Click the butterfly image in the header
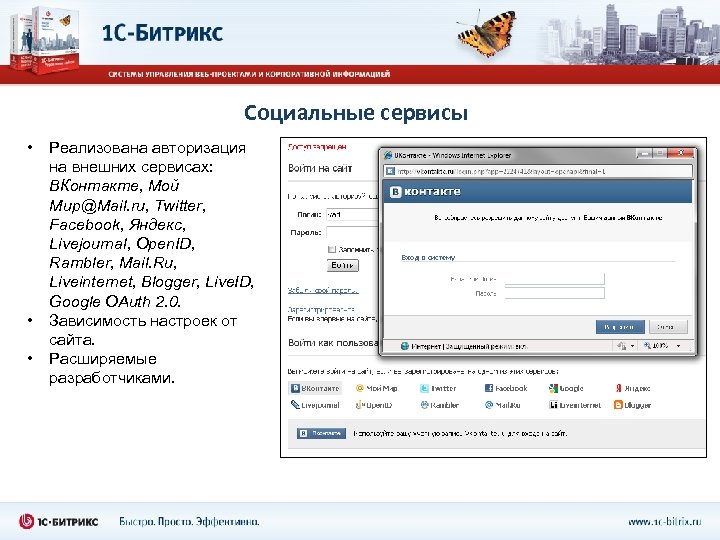 pos(487,33)
